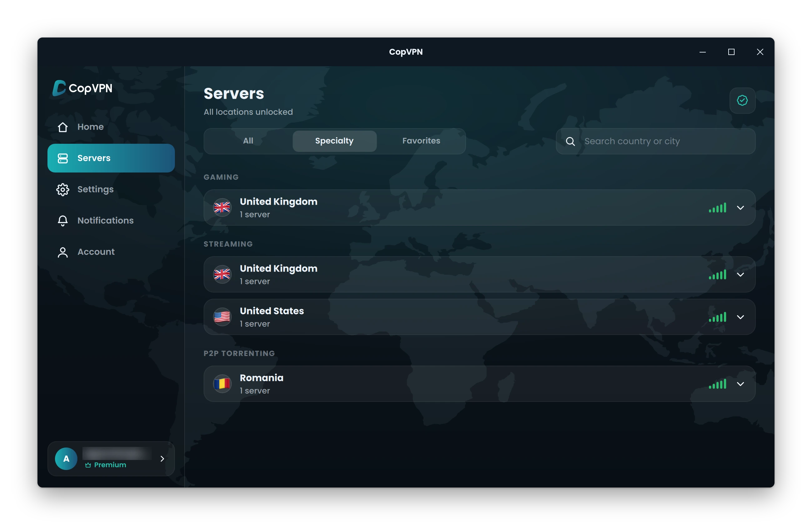The image size is (812, 525).
Task: Select the Specialty tab
Action: [334, 141]
